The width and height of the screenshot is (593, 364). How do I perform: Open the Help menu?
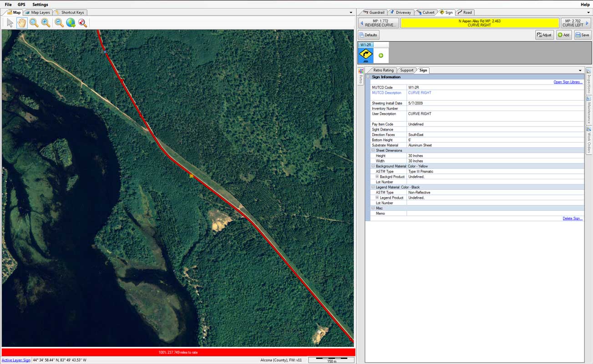point(585,5)
